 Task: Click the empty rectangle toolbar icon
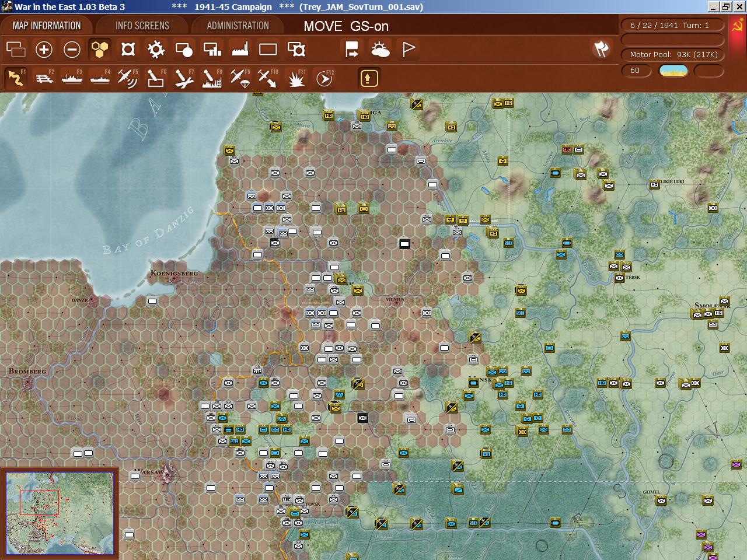[268, 50]
